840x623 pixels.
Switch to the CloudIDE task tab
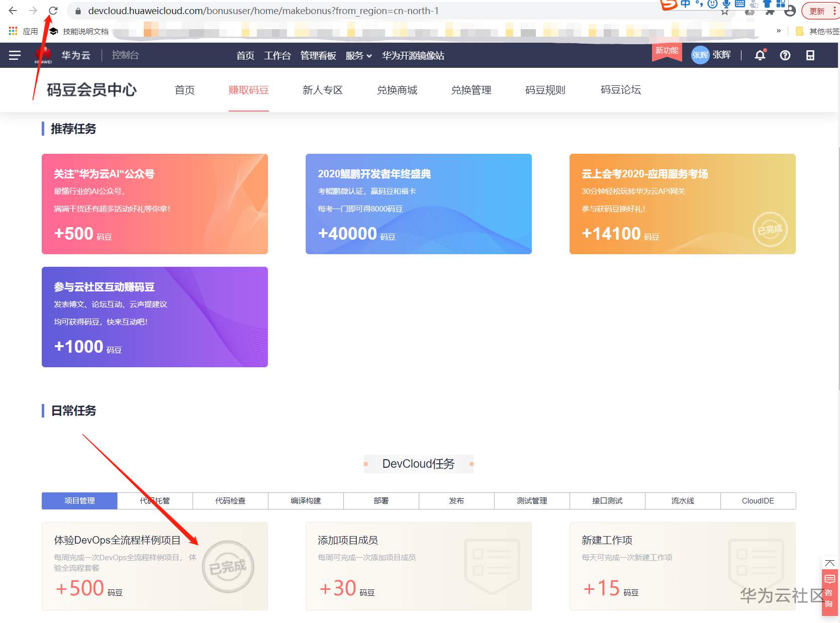758,501
